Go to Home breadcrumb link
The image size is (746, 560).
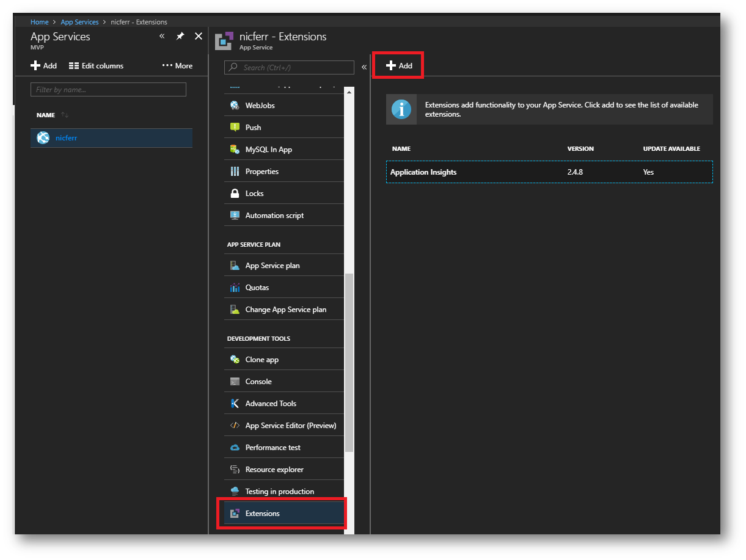pyautogui.click(x=39, y=22)
